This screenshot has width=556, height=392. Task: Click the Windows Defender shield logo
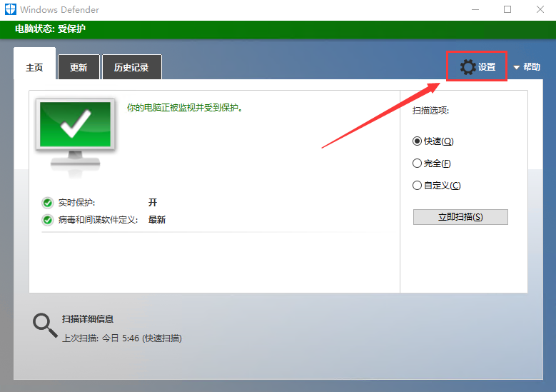click(11, 9)
